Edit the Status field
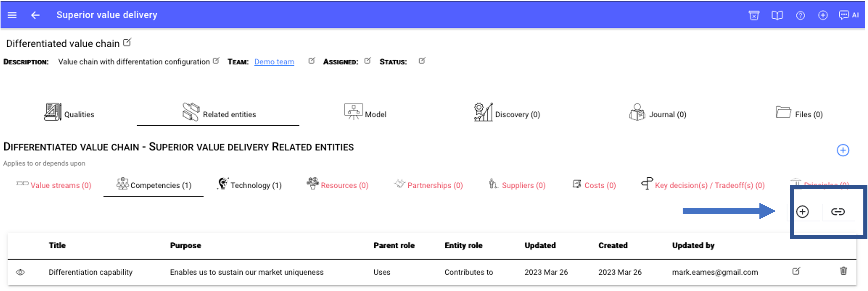 422,61
